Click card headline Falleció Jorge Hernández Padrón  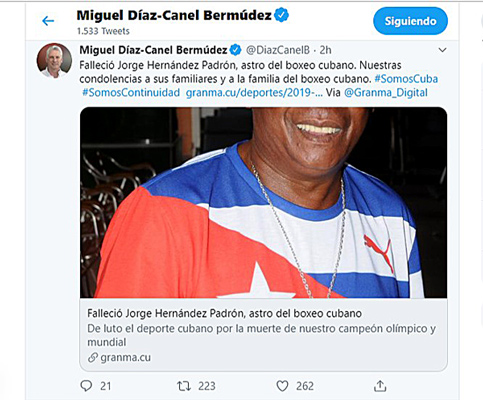click(x=224, y=313)
